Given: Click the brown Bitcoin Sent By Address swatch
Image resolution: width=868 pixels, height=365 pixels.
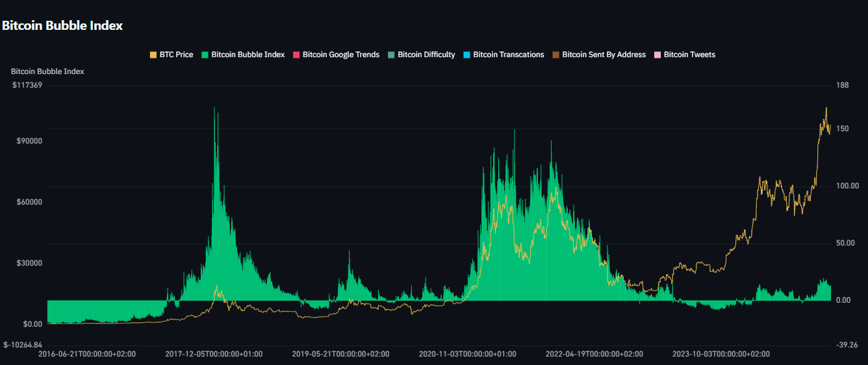Looking at the screenshot, I should (556, 55).
